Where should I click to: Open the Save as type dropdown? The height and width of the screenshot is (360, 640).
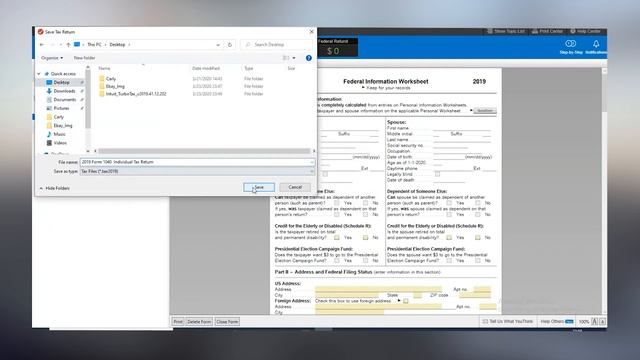tap(197, 171)
